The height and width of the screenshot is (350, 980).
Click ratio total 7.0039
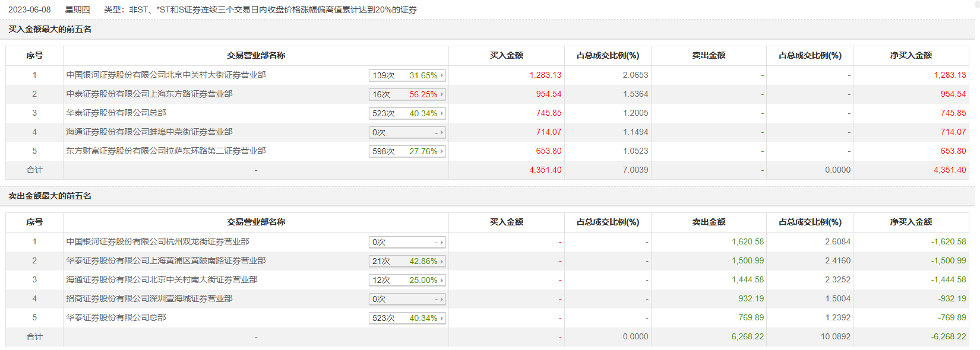(636, 170)
